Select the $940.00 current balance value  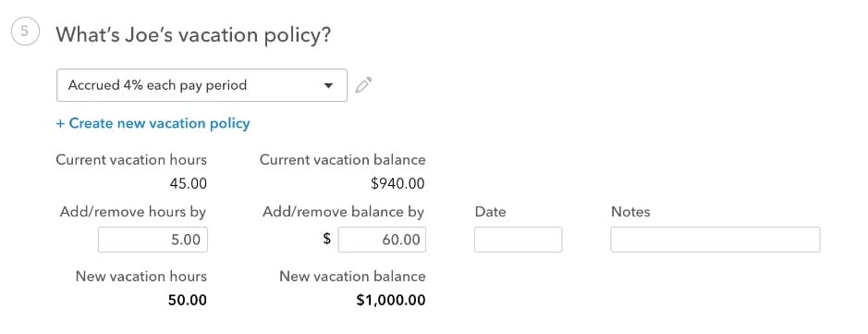[x=398, y=184]
